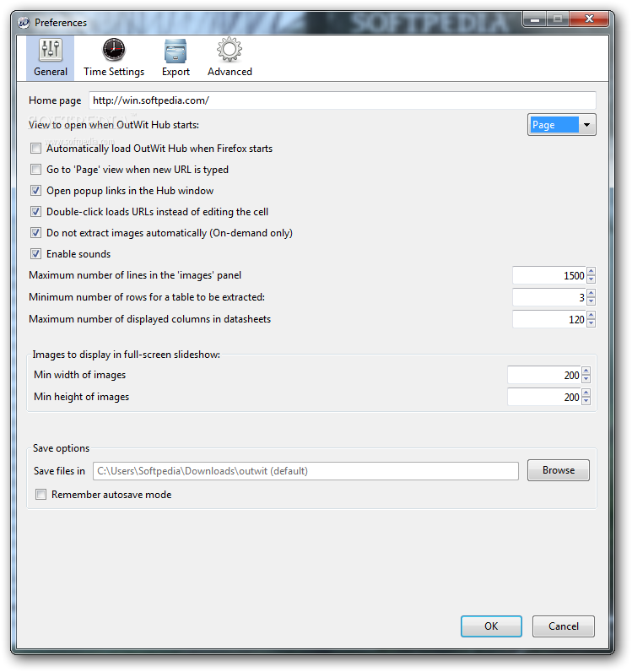Decrease Min width of images value

click(x=586, y=379)
